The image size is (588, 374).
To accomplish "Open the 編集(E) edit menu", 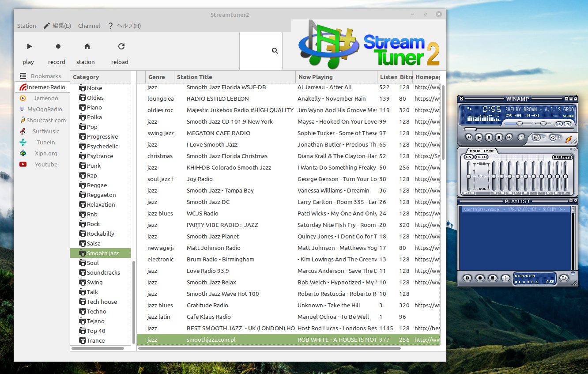I will pos(57,26).
